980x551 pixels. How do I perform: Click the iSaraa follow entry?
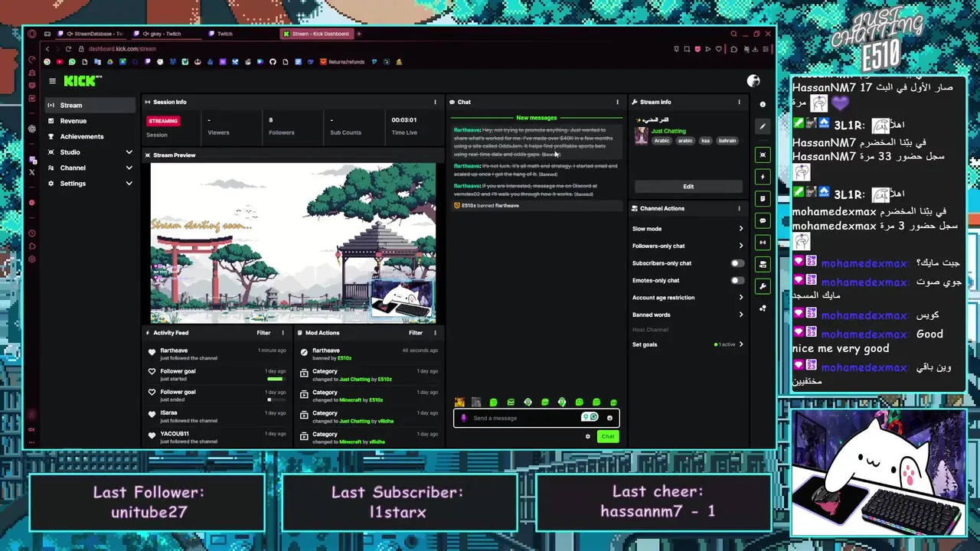click(218, 416)
